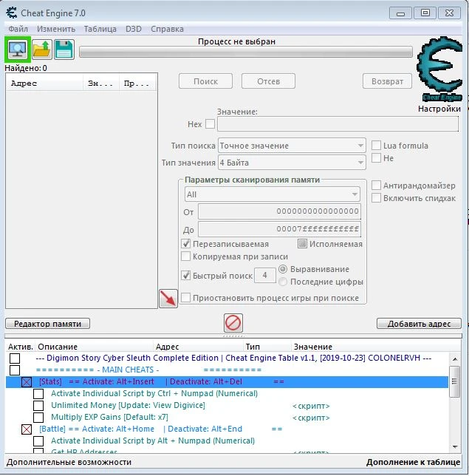Click the Cheat Engine title bar icon
The width and height of the screenshot is (469, 476).
coord(12,13)
